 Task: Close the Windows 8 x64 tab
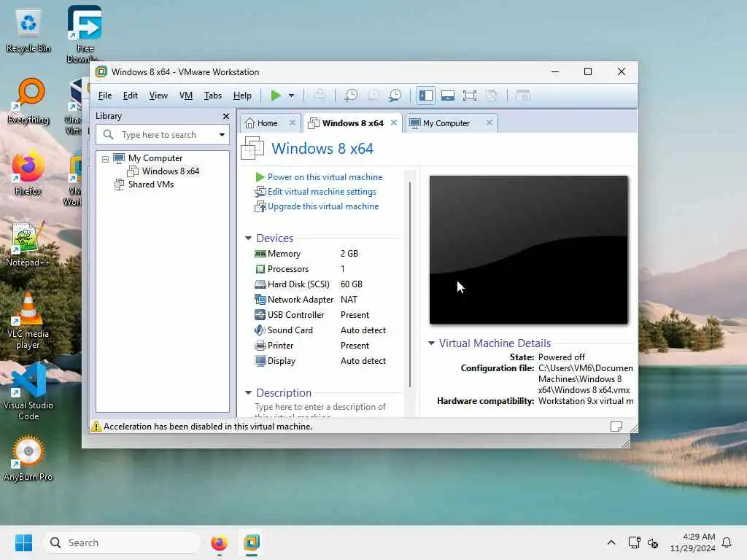coord(394,122)
